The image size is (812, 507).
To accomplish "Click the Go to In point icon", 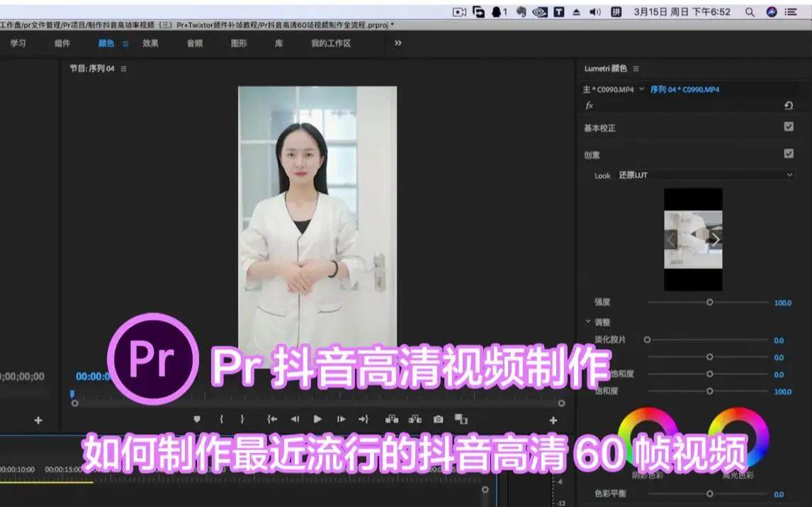I will (x=273, y=419).
